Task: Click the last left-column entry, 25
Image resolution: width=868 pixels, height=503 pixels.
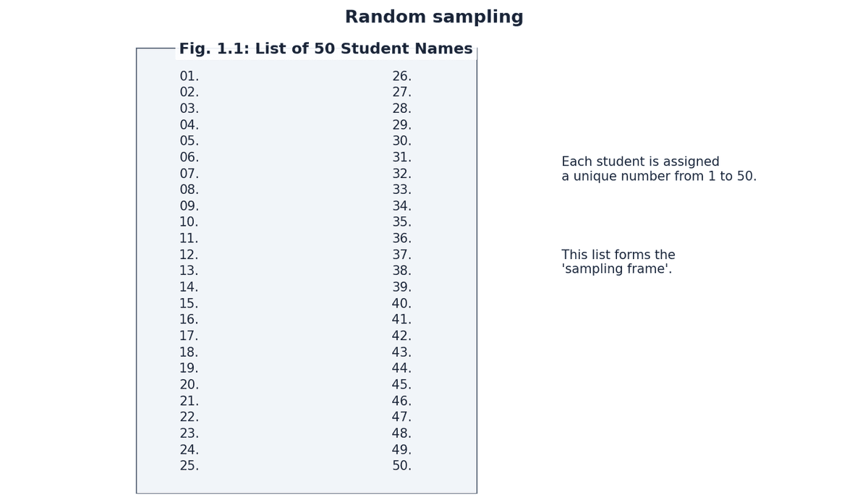Action: (x=189, y=466)
